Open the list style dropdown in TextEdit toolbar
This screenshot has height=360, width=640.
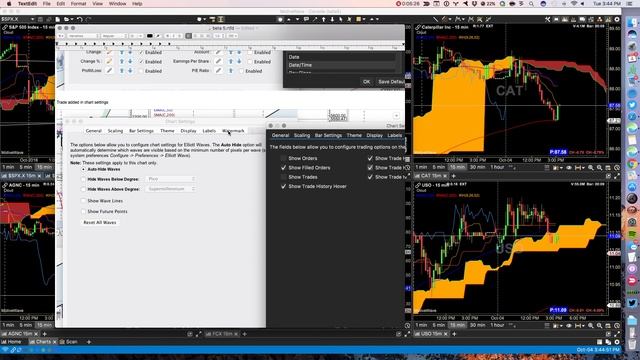(233, 36)
